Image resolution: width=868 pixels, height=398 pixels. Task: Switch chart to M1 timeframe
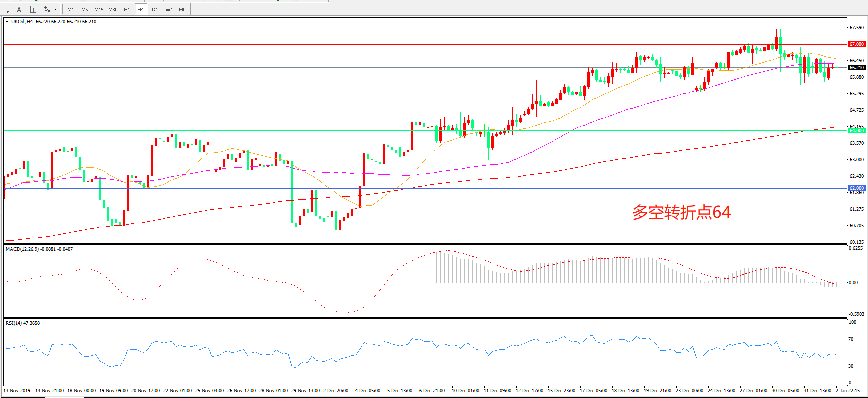pyautogui.click(x=71, y=9)
